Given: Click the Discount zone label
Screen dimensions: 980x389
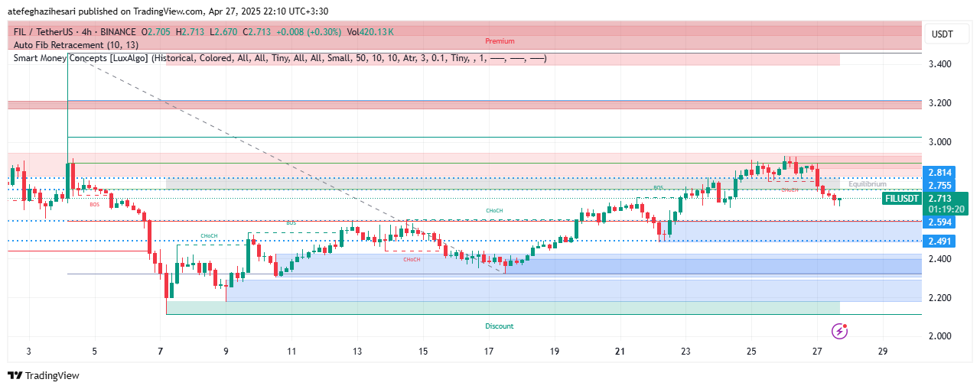Looking at the screenshot, I should click(500, 326).
